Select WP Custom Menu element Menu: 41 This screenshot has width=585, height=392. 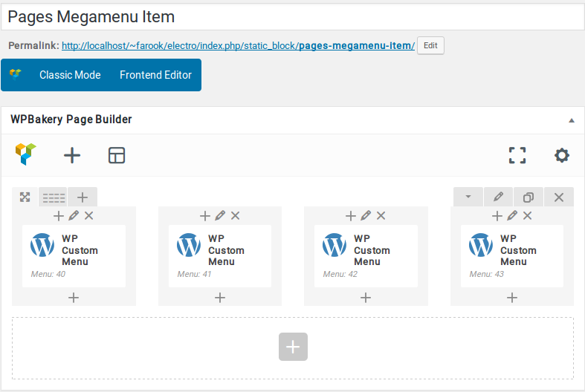[220, 256]
